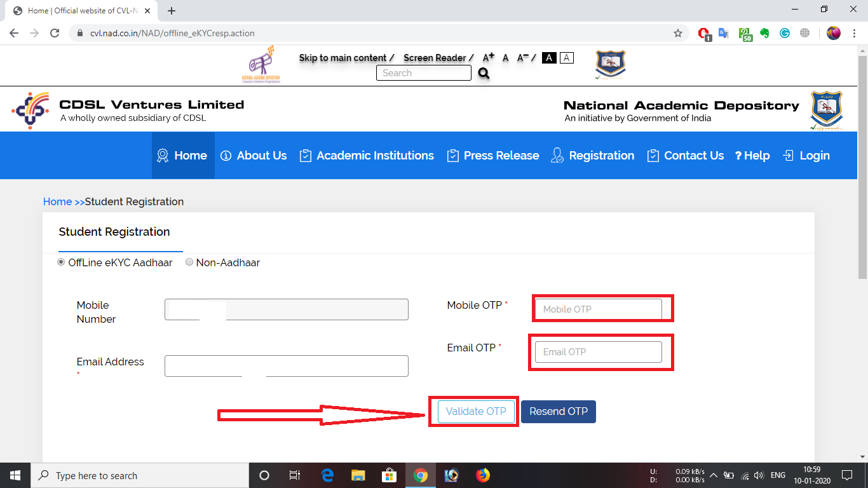The height and width of the screenshot is (488, 868).
Task: Open Cortana circle on the taskbar
Action: 264,475
